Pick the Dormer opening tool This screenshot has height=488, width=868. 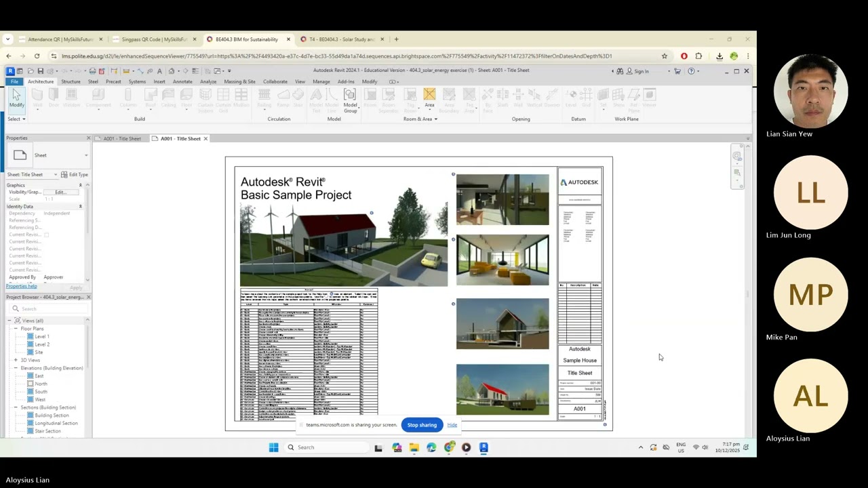[x=552, y=99]
